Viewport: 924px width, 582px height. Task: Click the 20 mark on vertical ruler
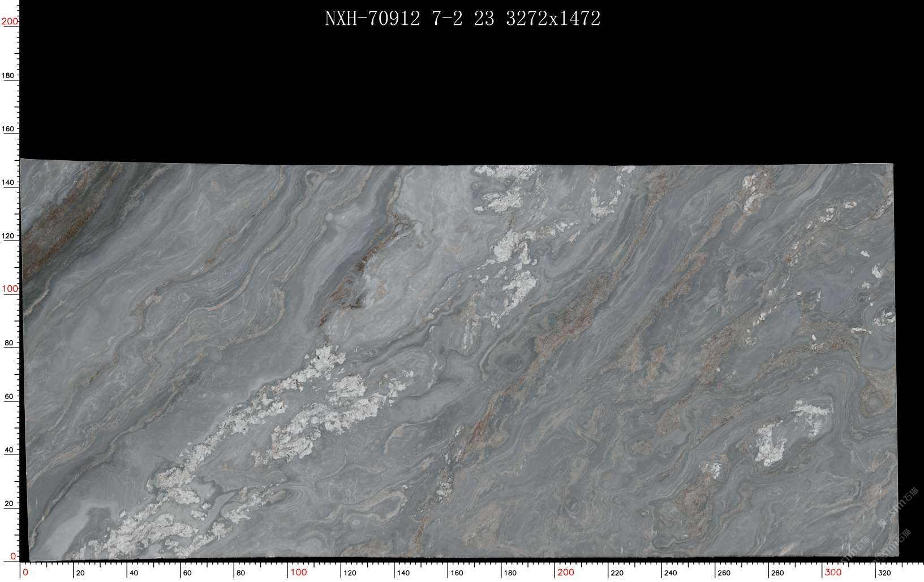tap(8, 504)
